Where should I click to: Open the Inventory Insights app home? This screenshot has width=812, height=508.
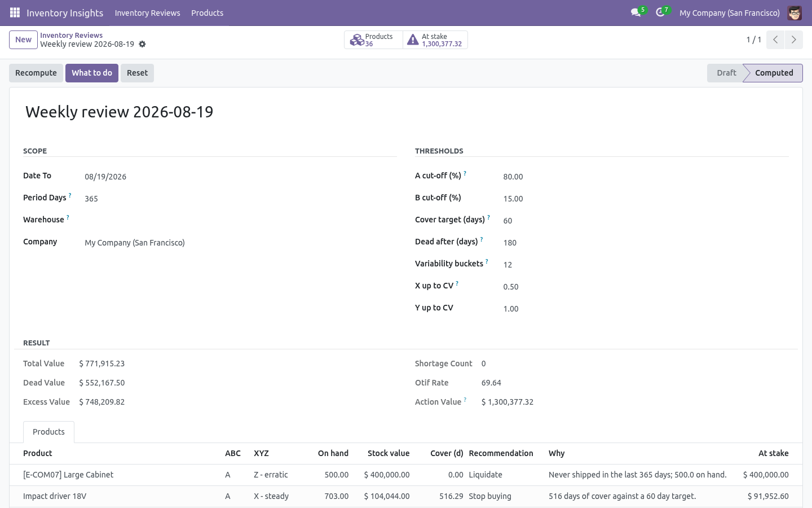65,12
